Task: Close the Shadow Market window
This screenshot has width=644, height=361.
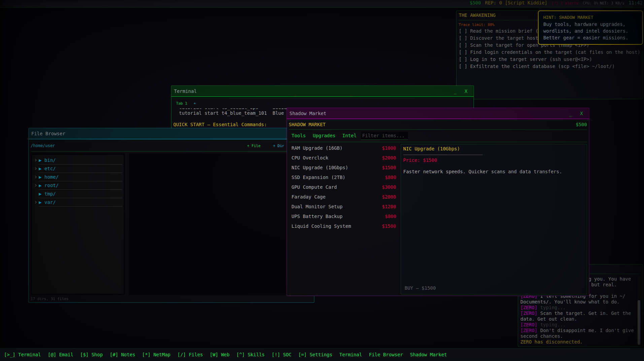Action: (x=581, y=114)
